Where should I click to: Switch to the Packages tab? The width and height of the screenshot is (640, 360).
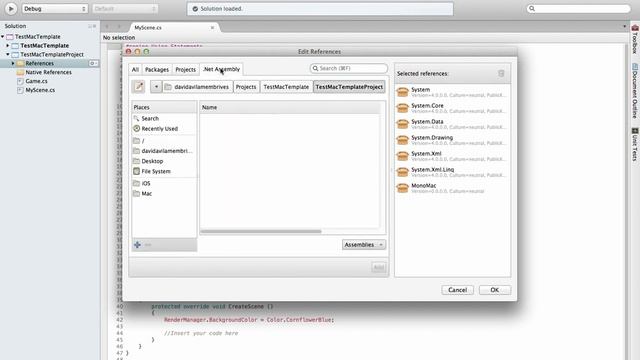click(x=157, y=69)
